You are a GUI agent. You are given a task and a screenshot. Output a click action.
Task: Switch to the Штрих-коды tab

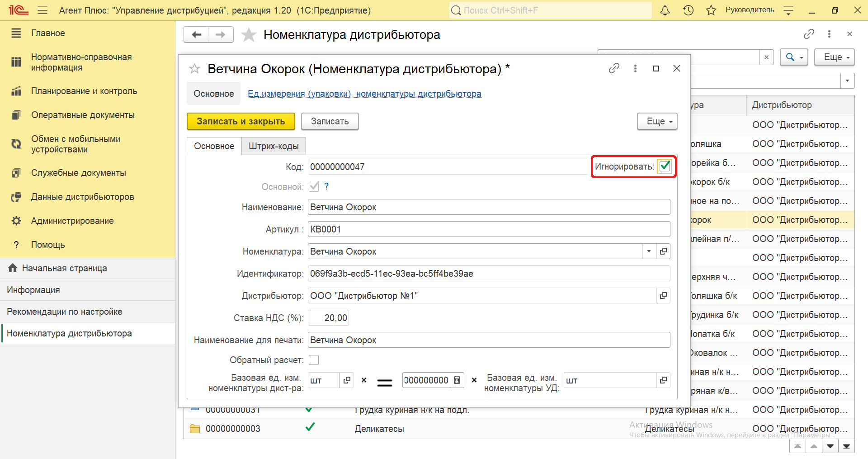(274, 146)
